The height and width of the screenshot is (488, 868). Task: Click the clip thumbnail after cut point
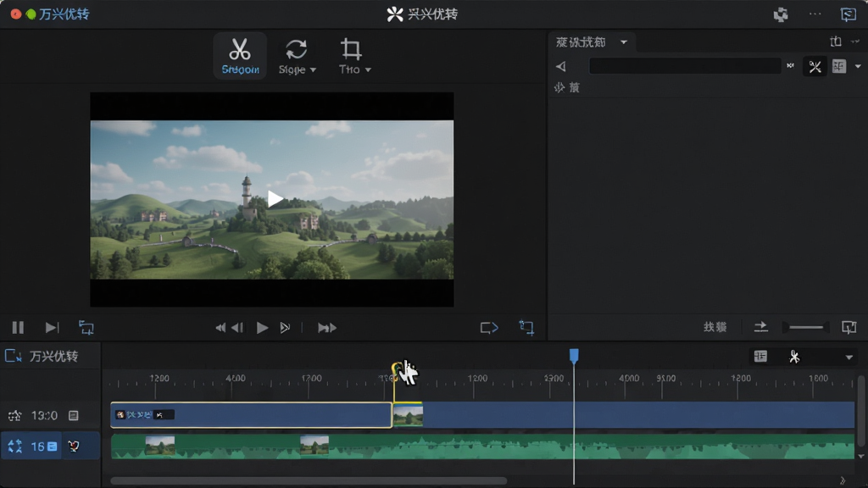coord(408,415)
